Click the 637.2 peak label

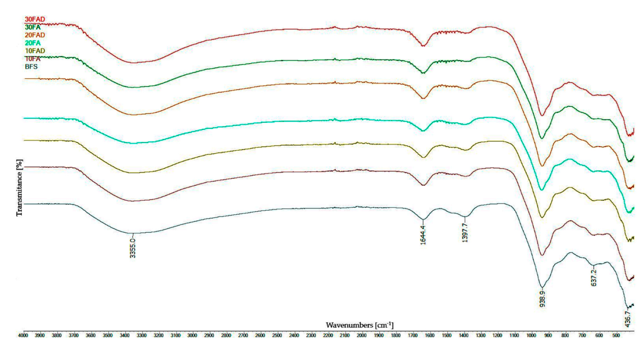click(x=594, y=278)
